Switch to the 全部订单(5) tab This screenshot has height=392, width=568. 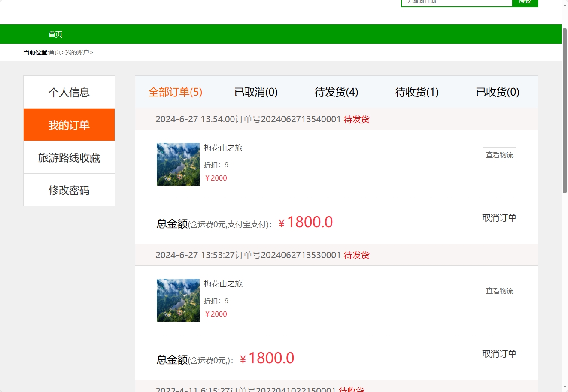(x=175, y=92)
